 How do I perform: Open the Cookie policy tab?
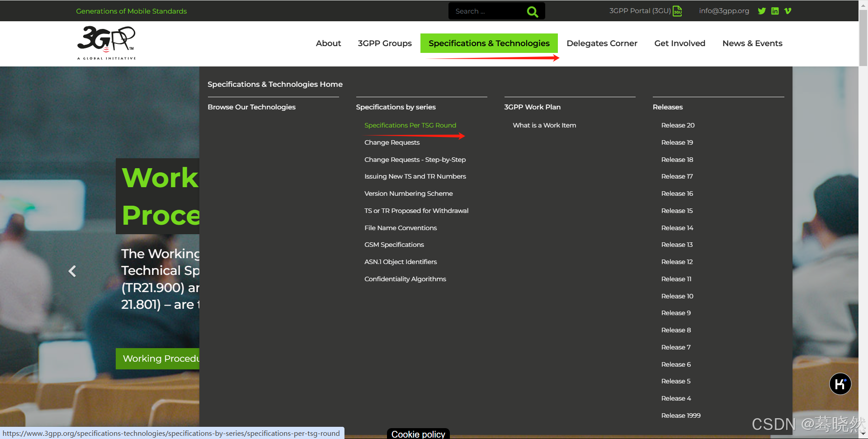pos(418,434)
